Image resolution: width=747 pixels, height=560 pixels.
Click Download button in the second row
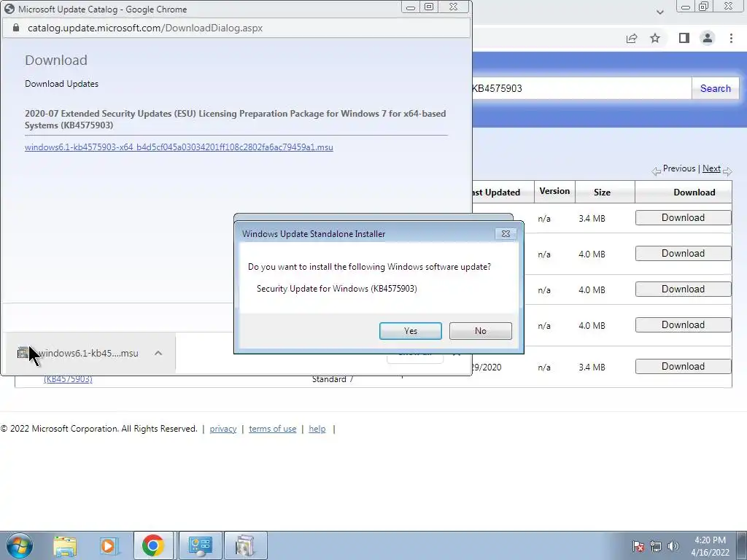click(x=683, y=253)
